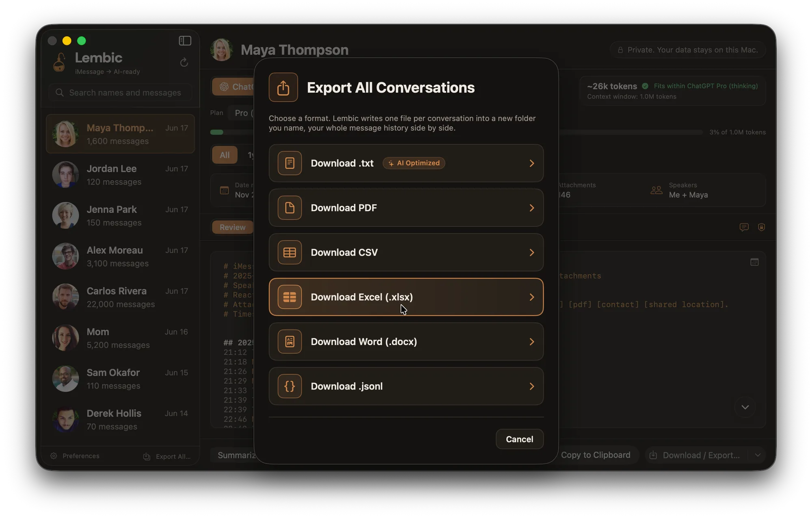
Task: Focus Search names and messages field
Action: coord(121,93)
